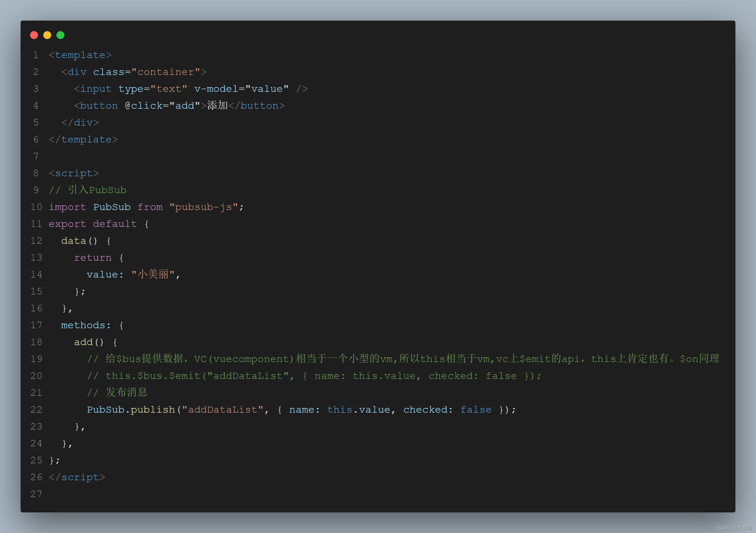Click the v-model="value" attribute

[241, 89]
